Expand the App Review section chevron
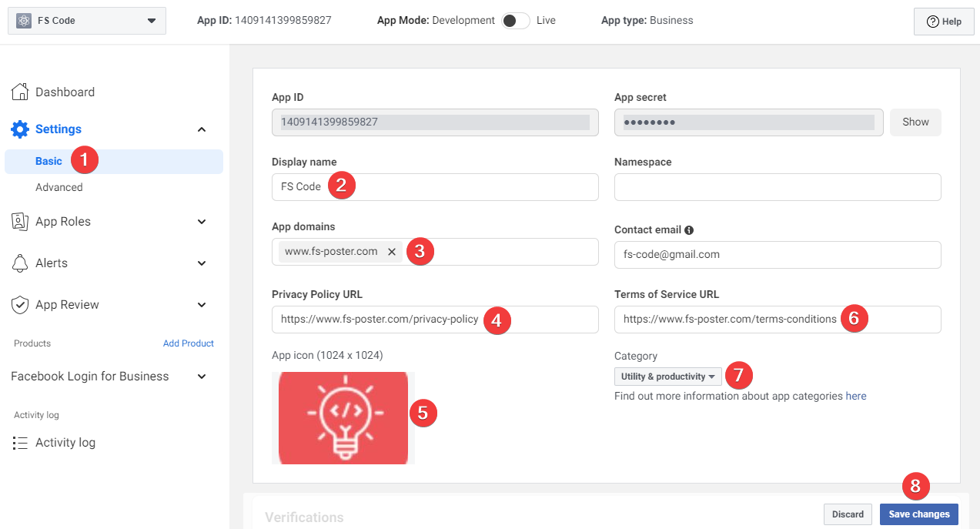The height and width of the screenshot is (529, 980). (202, 305)
